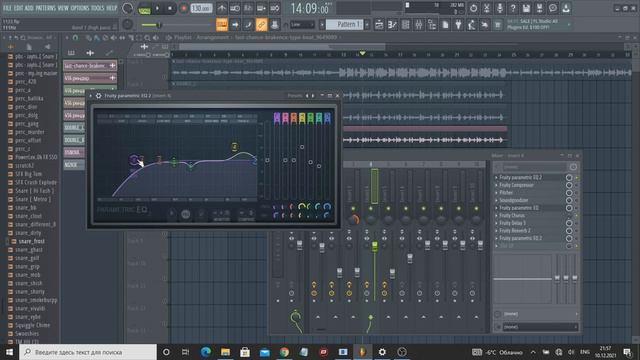Click Fruity Reeverb 2 in mixer slots

(x=515, y=231)
